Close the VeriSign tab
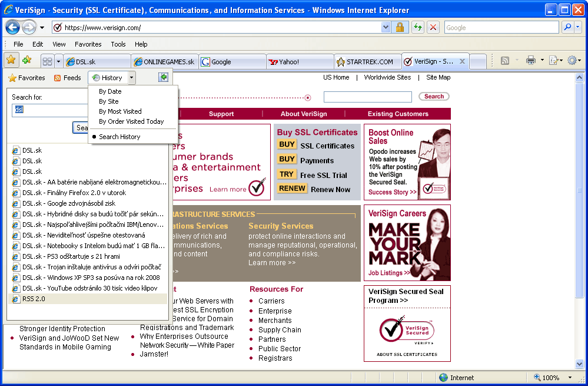 [x=463, y=61]
